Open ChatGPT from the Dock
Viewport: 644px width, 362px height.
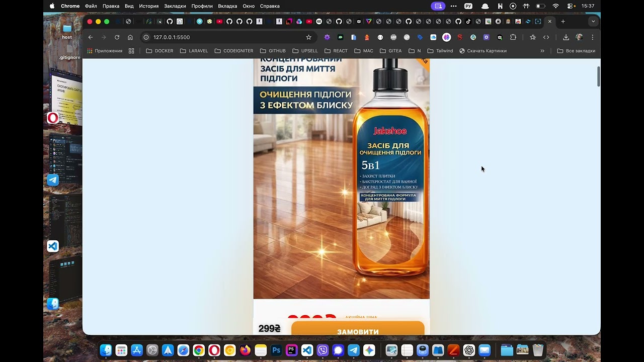click(469, 350)
